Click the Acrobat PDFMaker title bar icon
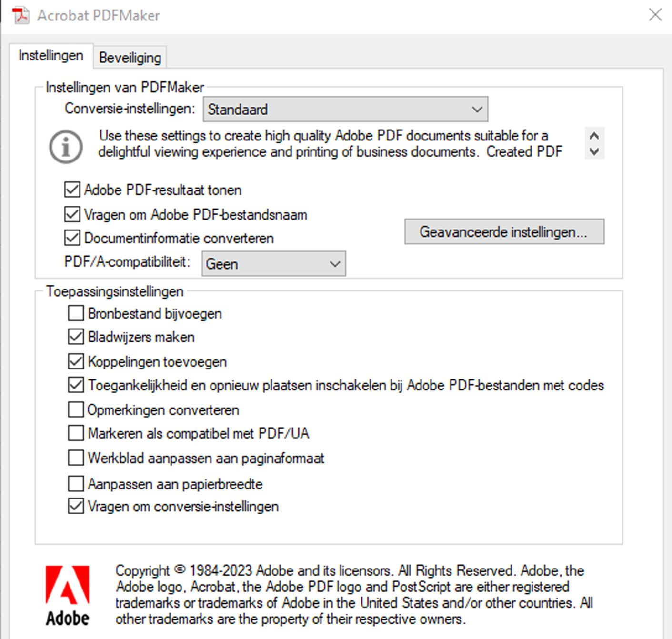Screen dimensions: 672x639 tap(20, 14)
